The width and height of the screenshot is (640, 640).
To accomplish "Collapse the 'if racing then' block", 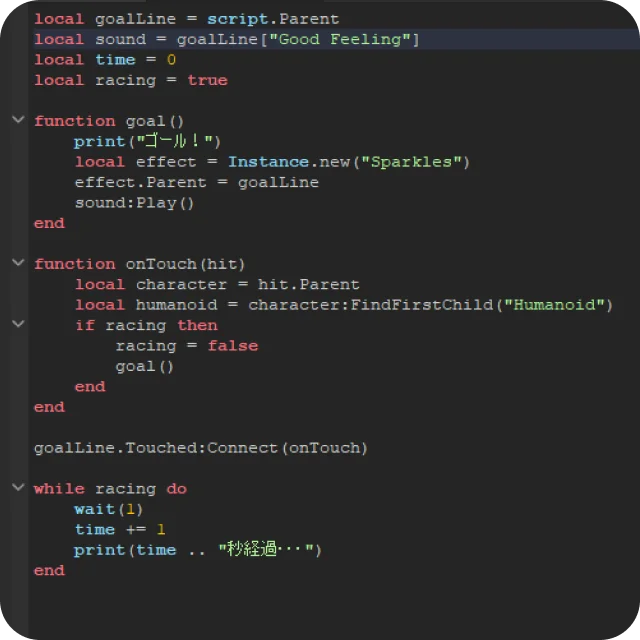I will [18, 324].
